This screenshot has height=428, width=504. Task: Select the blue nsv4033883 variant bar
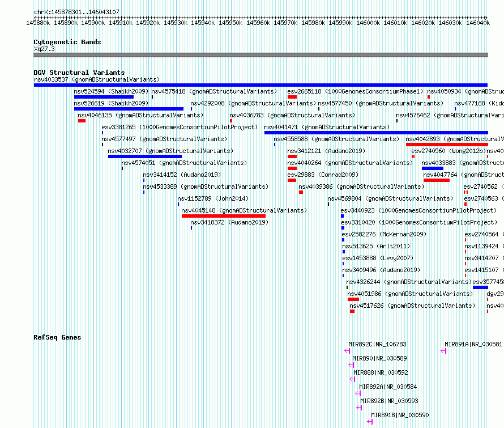(x=433, y=168)
